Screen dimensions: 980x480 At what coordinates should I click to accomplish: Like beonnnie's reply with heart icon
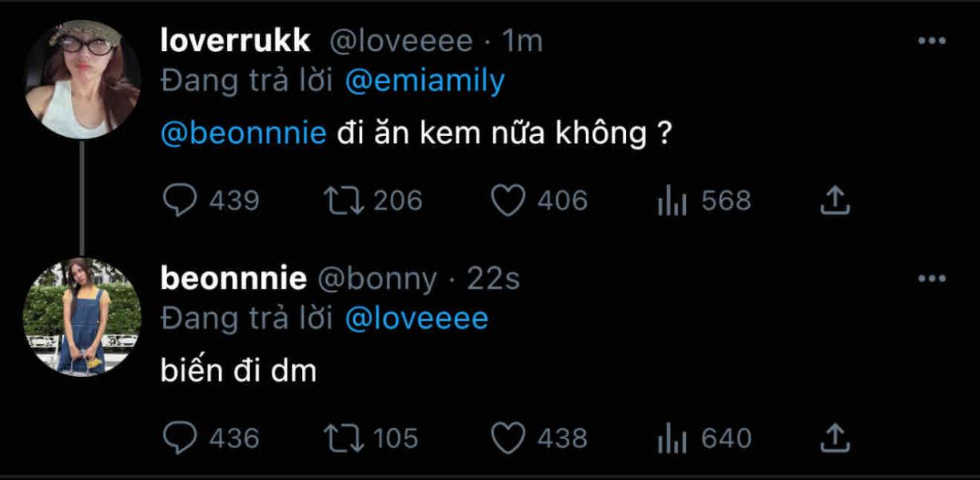pos(507,438)
